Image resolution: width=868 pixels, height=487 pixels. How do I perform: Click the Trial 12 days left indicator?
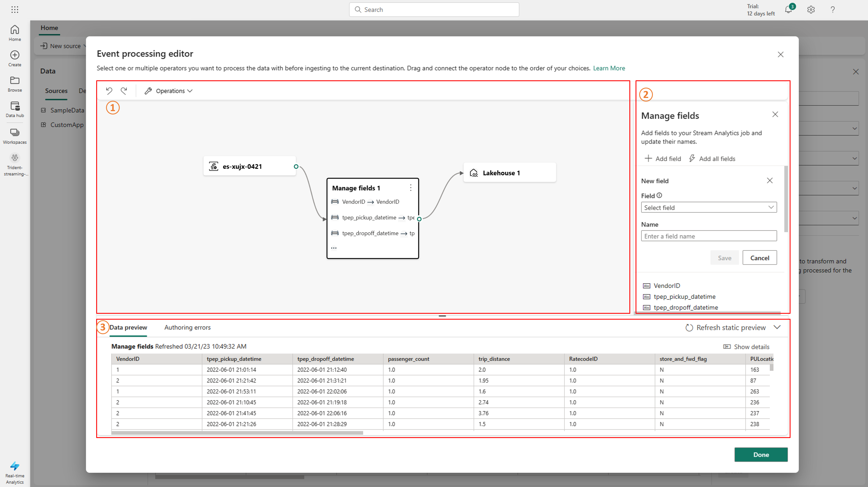coord(761,10)
